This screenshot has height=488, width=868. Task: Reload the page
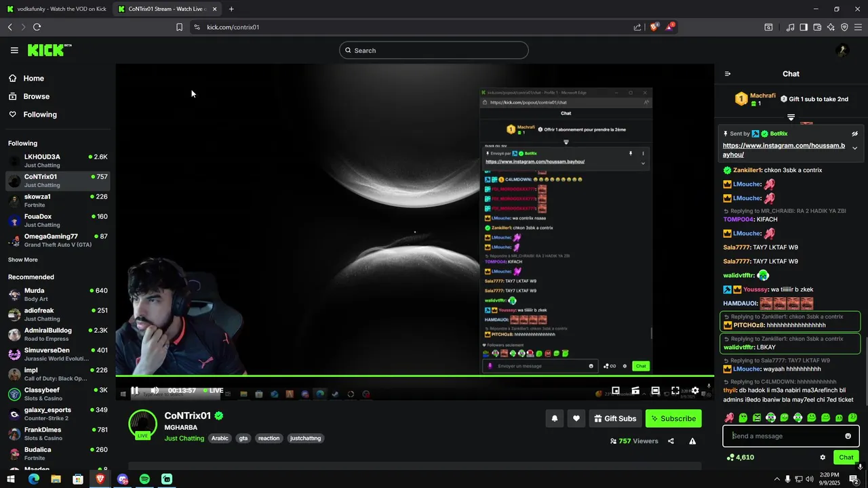(37, 27)
